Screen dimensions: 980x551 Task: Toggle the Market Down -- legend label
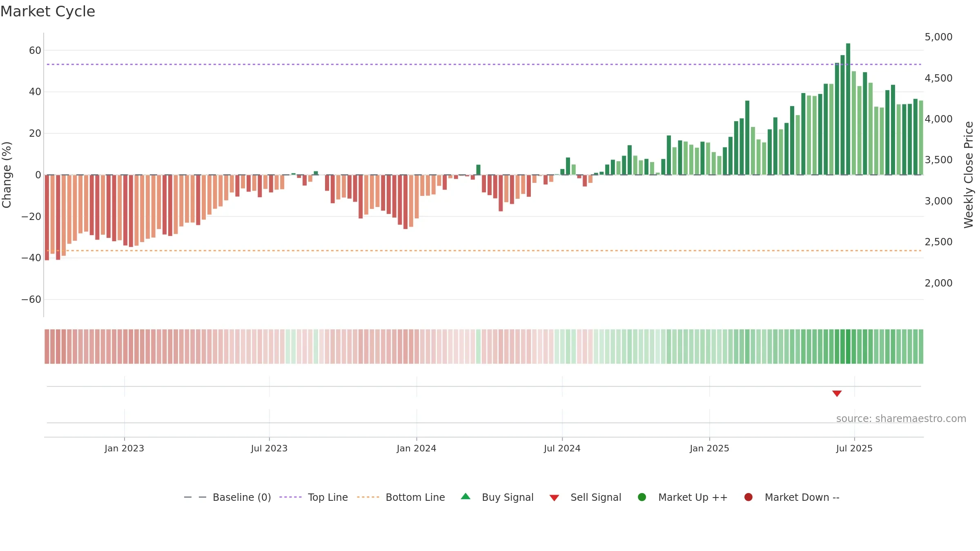802,498
